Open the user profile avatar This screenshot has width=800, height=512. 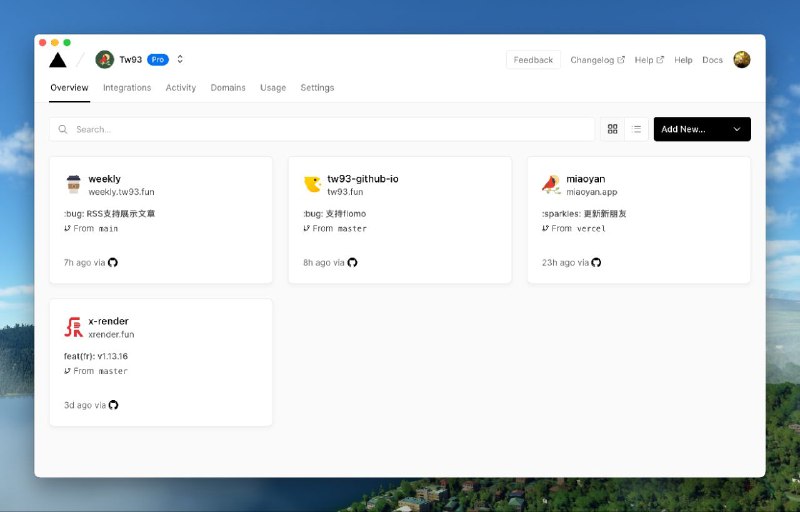click(x=742, y=60)
